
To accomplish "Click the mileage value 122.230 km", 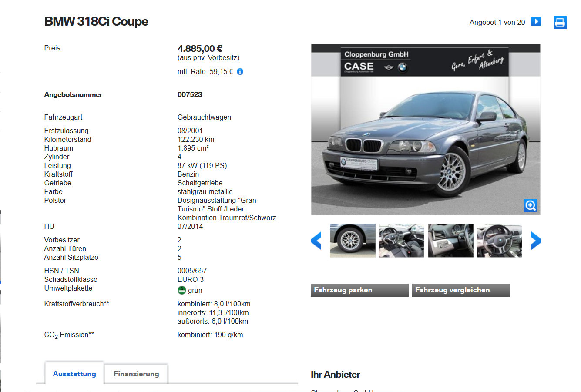I will (196, 139).
